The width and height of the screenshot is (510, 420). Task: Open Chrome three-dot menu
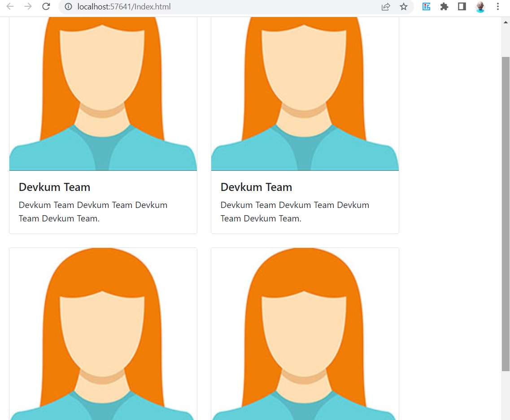497,7
